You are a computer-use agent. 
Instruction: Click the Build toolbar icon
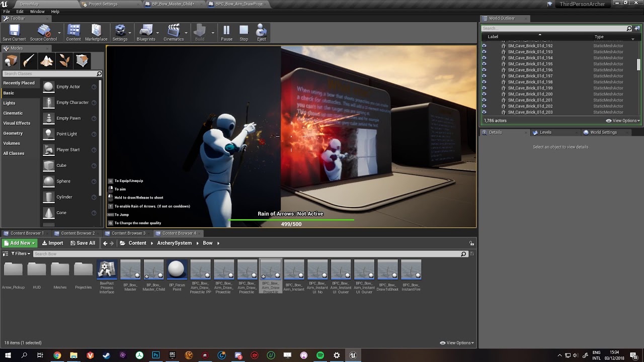coord(200,33)
